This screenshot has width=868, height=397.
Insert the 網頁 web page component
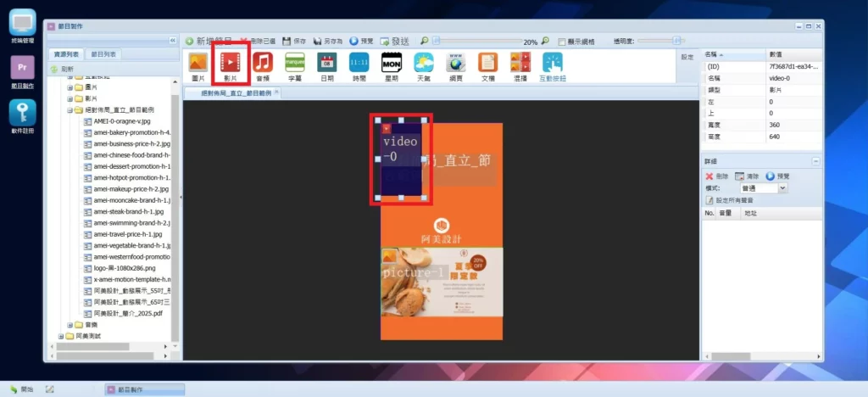[456, 63]
